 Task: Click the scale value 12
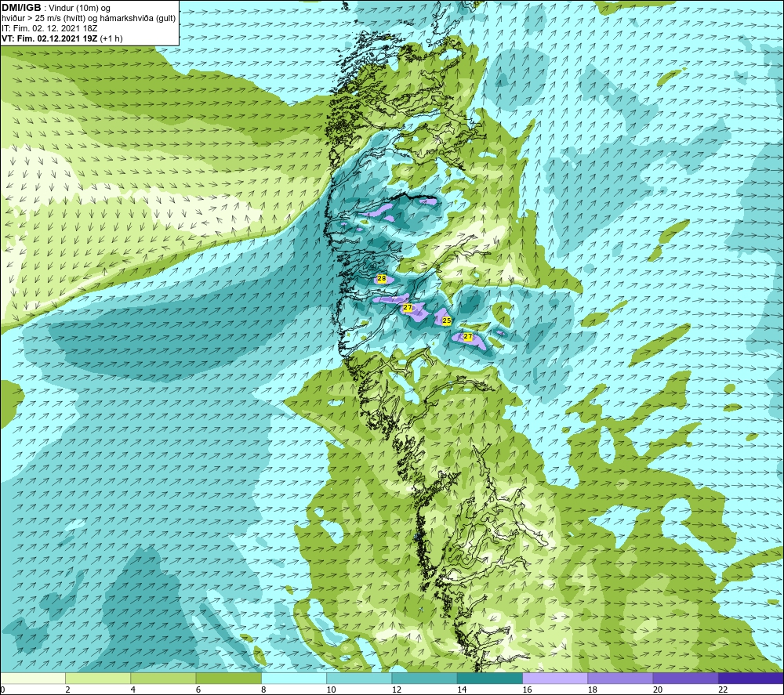397,690
